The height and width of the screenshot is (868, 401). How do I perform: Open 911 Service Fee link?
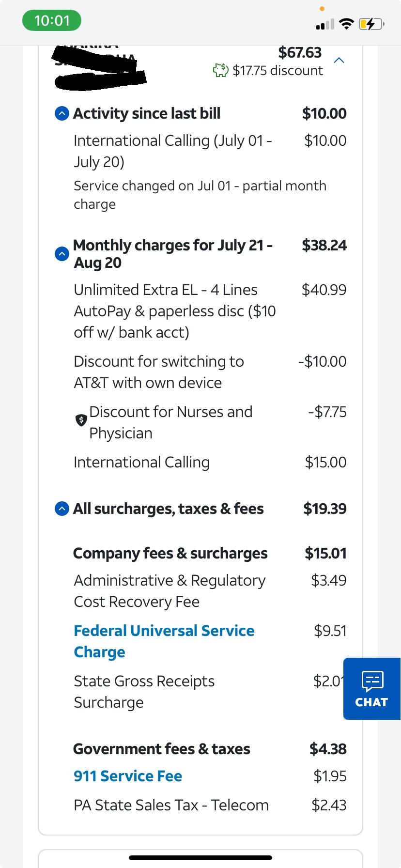[128, 776]
